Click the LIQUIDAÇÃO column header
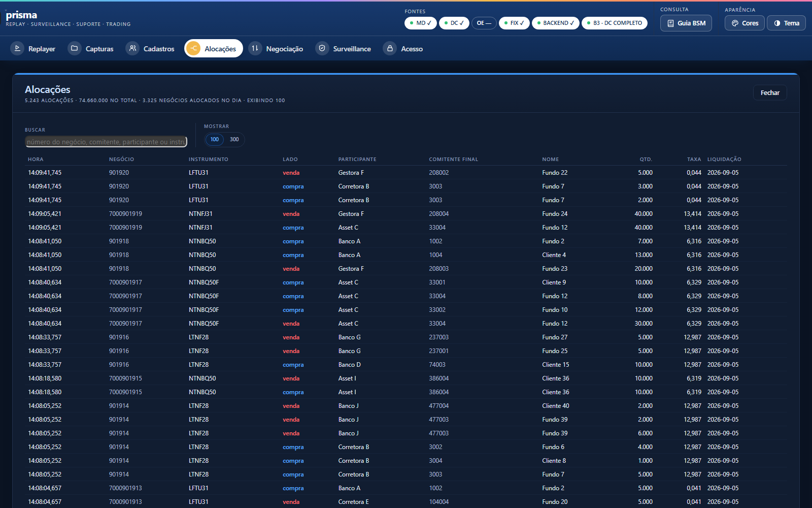 [x=724, y=160]
